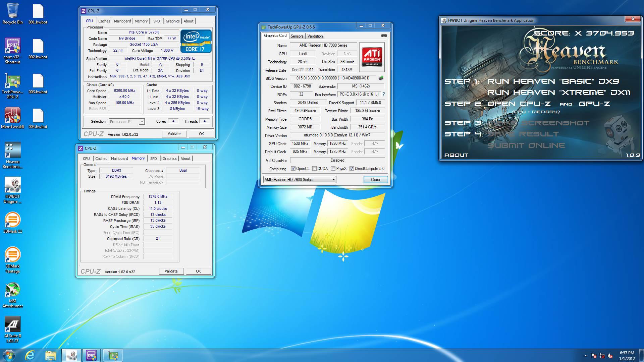Click the ATI Radeon logo in GPU-Z
The height and width of the screenshot is (362, 644).
[372, 57]
